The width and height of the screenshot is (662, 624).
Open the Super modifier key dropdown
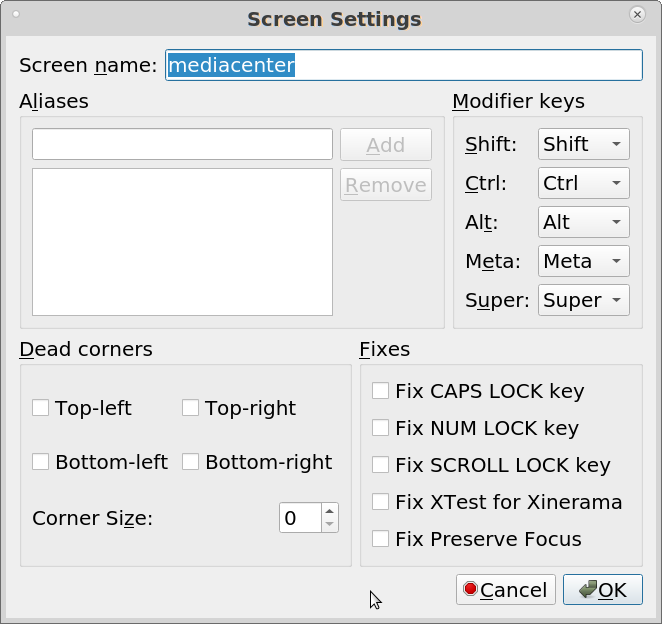pos(583,300)
